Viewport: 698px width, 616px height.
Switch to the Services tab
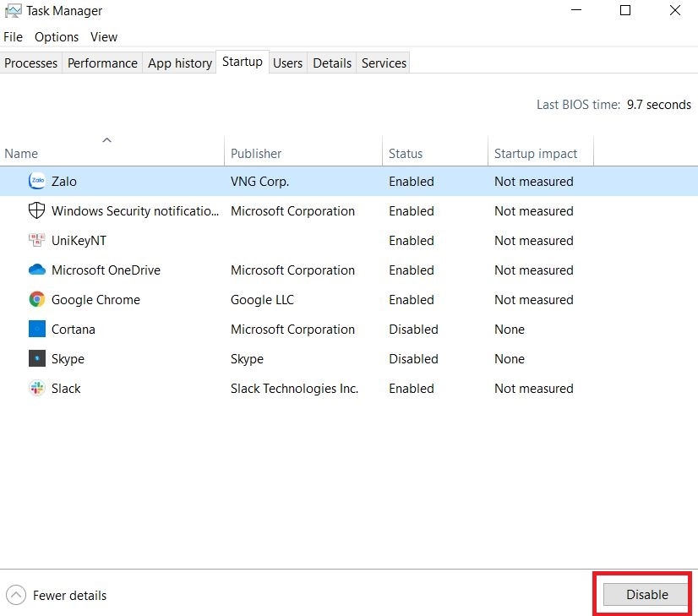(384, 63)
